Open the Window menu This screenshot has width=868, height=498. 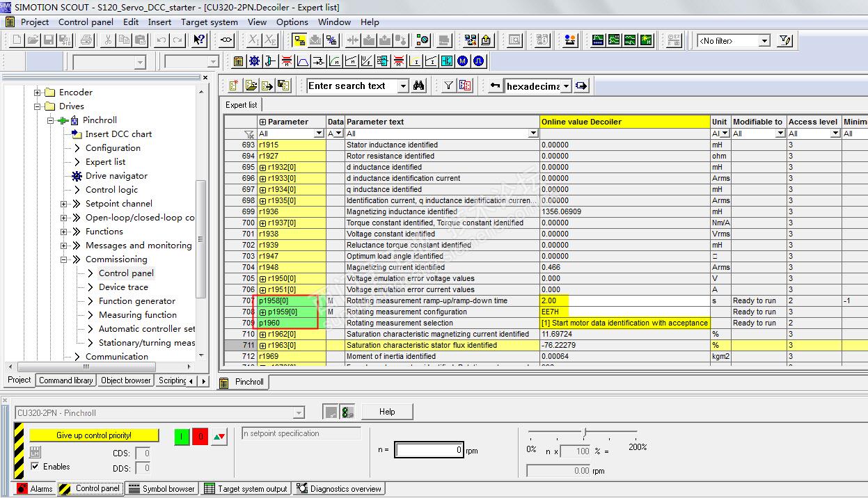pos(334,22)
